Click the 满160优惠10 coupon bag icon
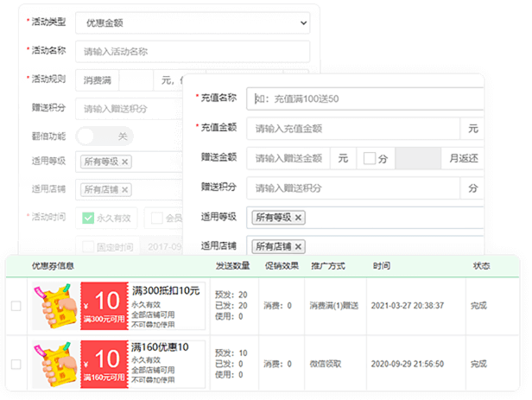Screen dimensions: 532x400 54,364
